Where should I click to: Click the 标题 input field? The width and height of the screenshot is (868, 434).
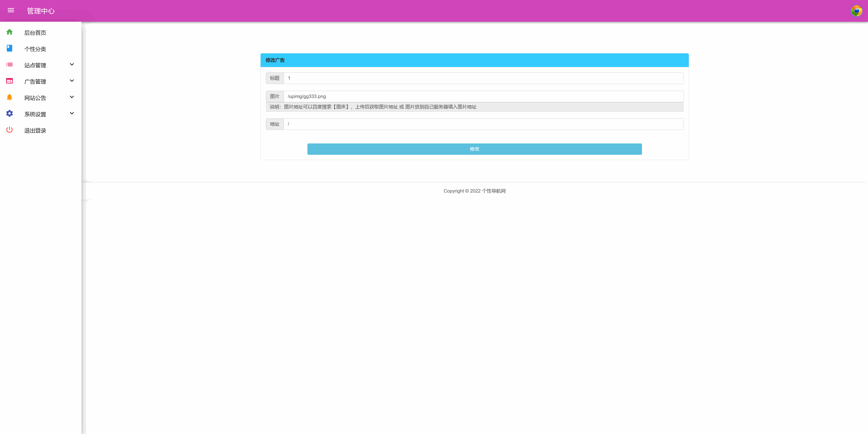pyautogui.click(x=483, y=78)
